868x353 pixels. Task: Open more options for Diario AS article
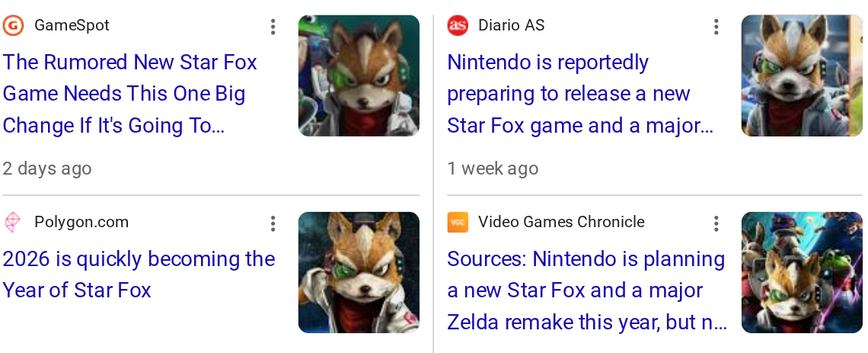(x=716, y=27)
